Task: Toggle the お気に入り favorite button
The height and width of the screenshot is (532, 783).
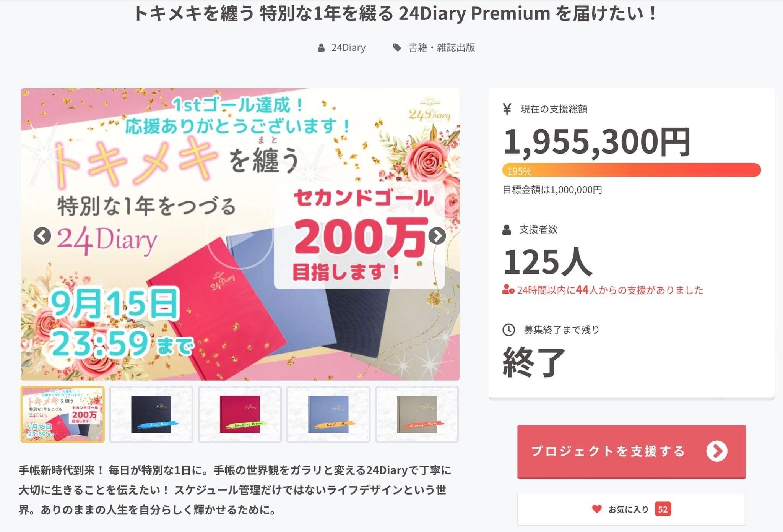Action: pyautogui.click(x=631, y=509)
